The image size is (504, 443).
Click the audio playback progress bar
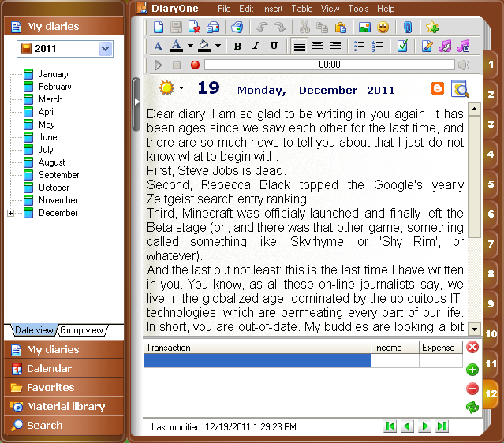pos(330,65)
